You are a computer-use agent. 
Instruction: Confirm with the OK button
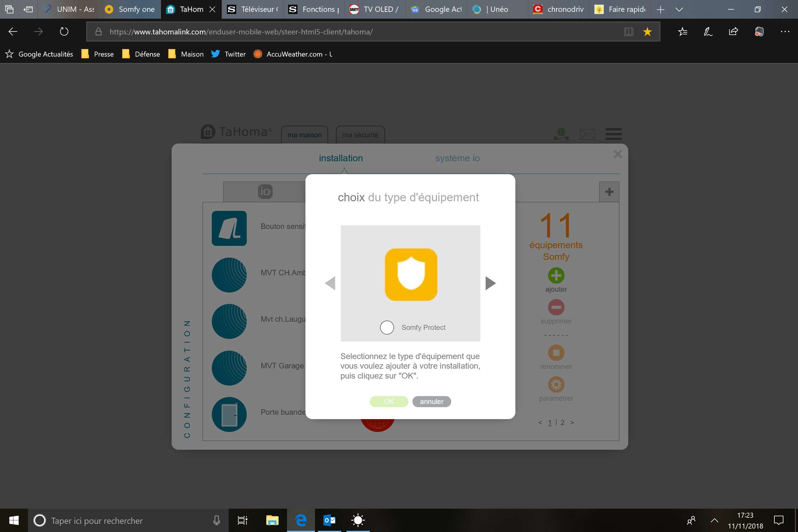[389, 401]
